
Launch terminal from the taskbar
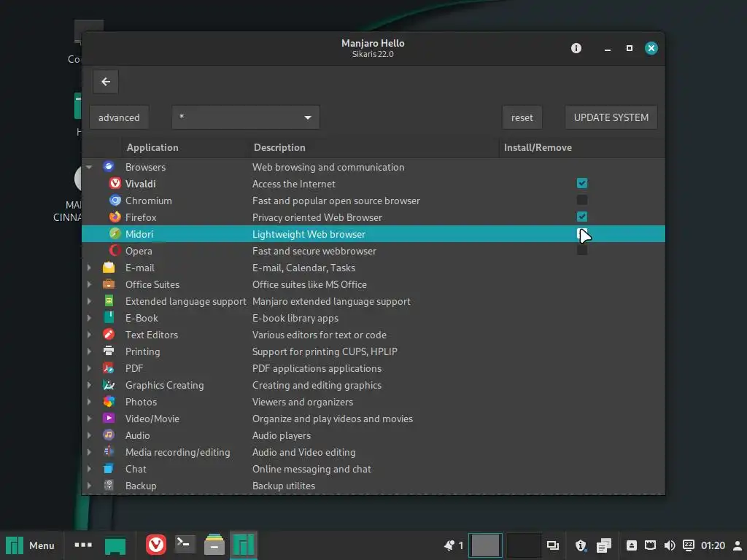point(185,545)
